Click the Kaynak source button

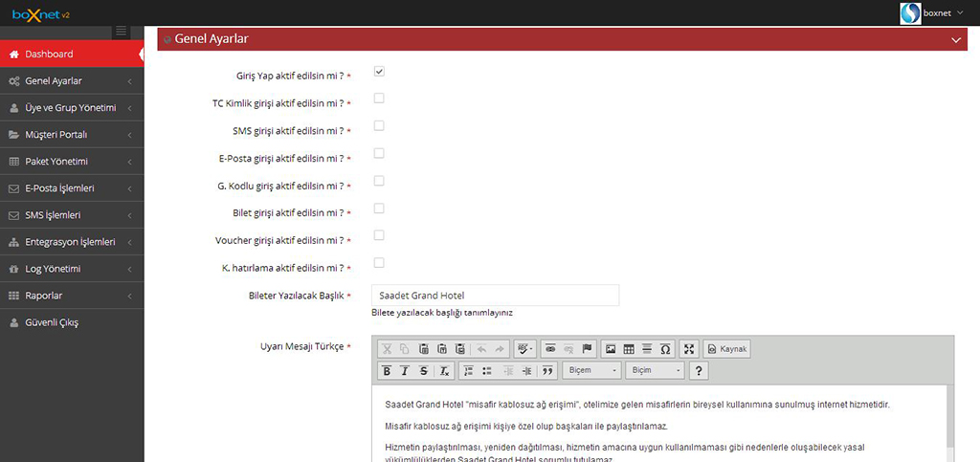point(727,349)
